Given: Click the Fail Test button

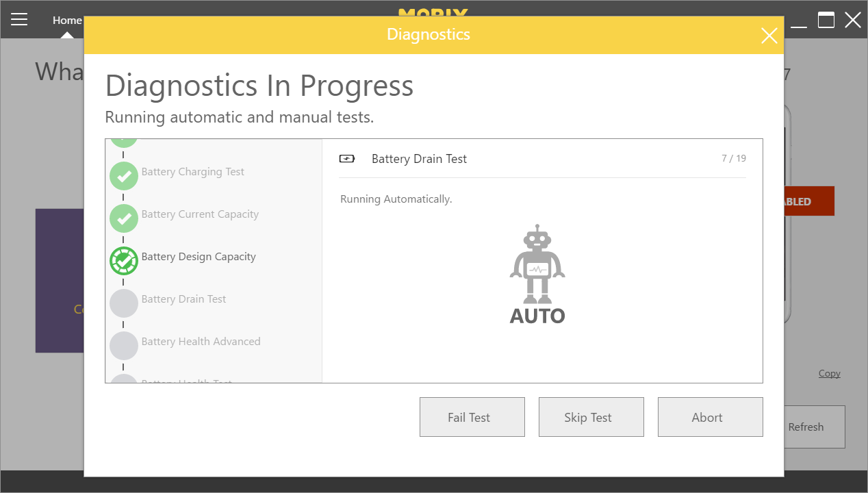Looking at the screenshot, I should [x=472, y=417].
